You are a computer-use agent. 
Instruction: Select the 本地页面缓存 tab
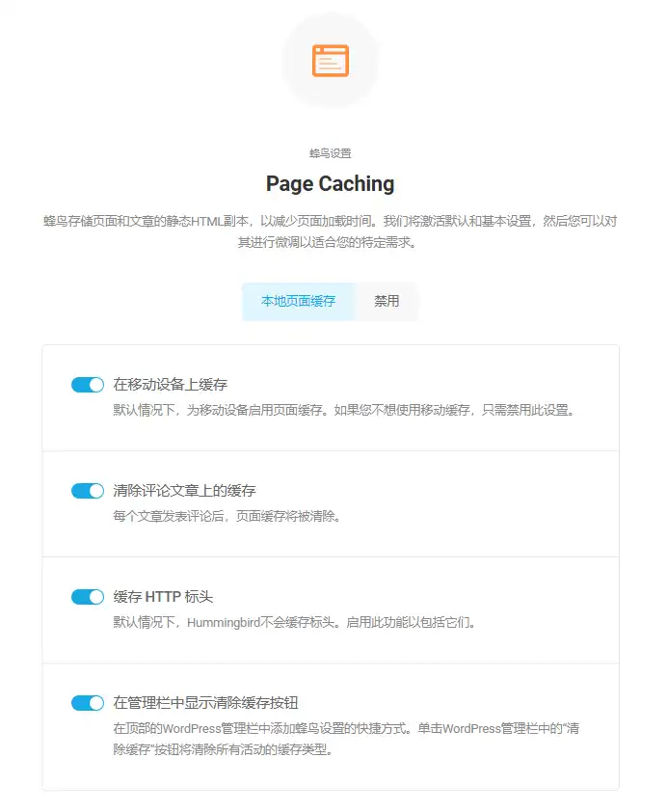[301, 301]
